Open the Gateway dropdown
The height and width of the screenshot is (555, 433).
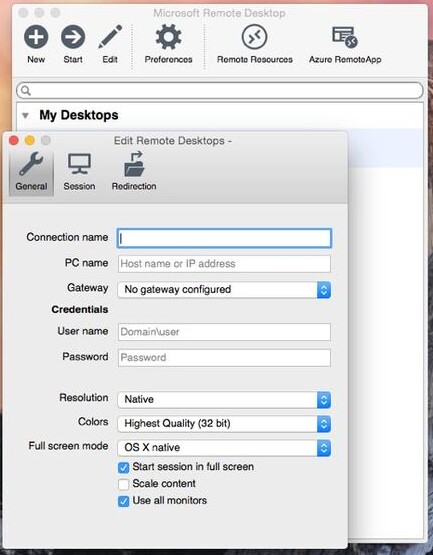(224, 290)
